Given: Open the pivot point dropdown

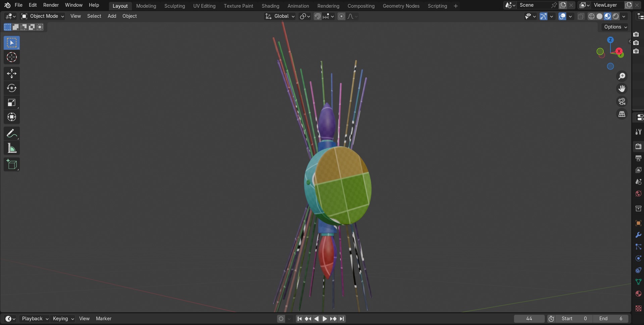Looking at the screenshot, I should (305, 16).
